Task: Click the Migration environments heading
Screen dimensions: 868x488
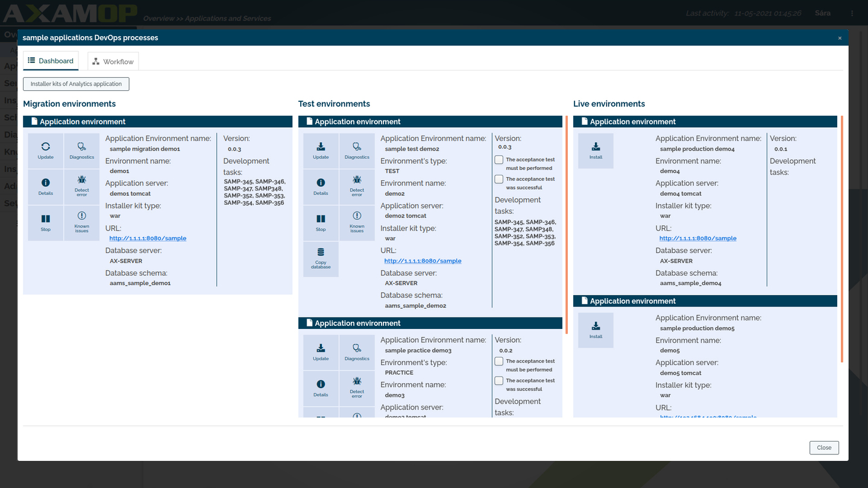Action: click(69, 104)
